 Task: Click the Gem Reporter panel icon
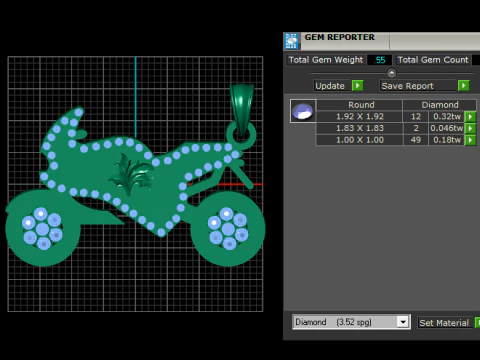[x=291, y=41]
